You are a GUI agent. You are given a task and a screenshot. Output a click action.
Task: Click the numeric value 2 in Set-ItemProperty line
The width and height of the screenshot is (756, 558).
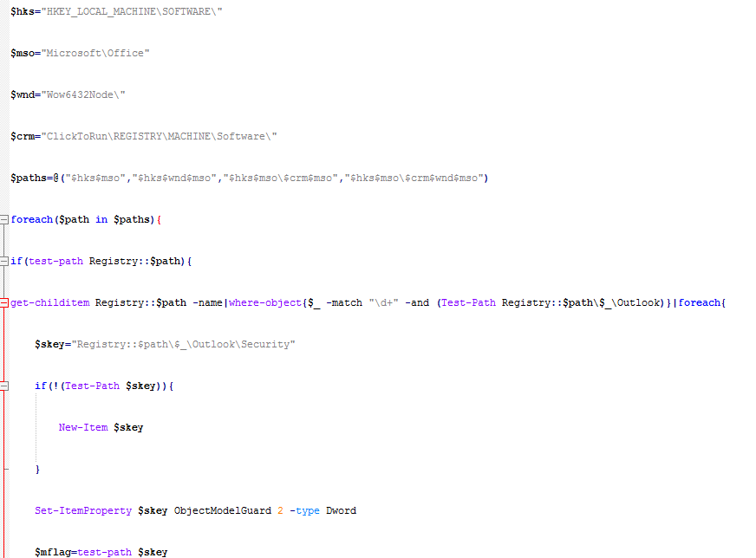pos(280,510)
